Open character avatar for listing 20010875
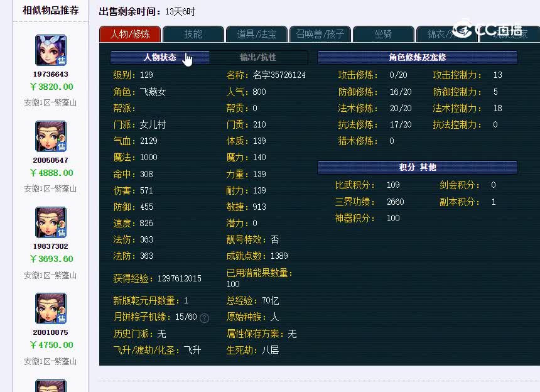This screenshot has width=540, height=392. (x=51, y=308)
